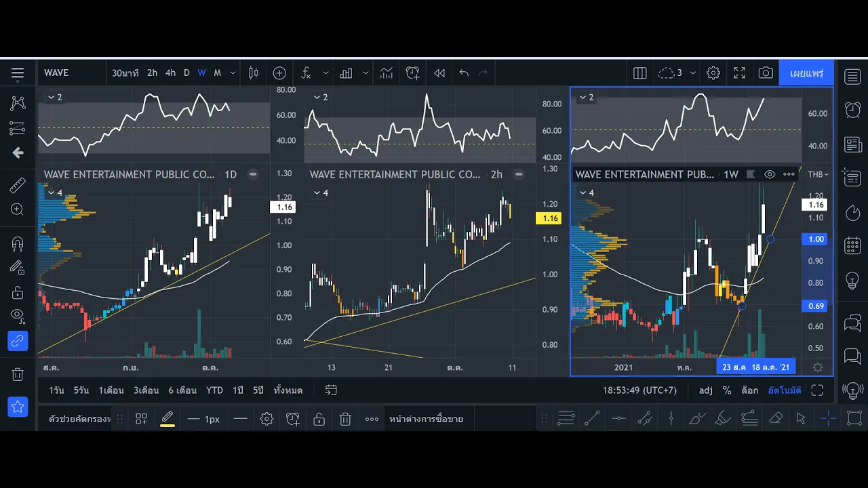Take a chart snapshot with camera icon
Viewport: 868px width, 488px height.
click(766, 73)
